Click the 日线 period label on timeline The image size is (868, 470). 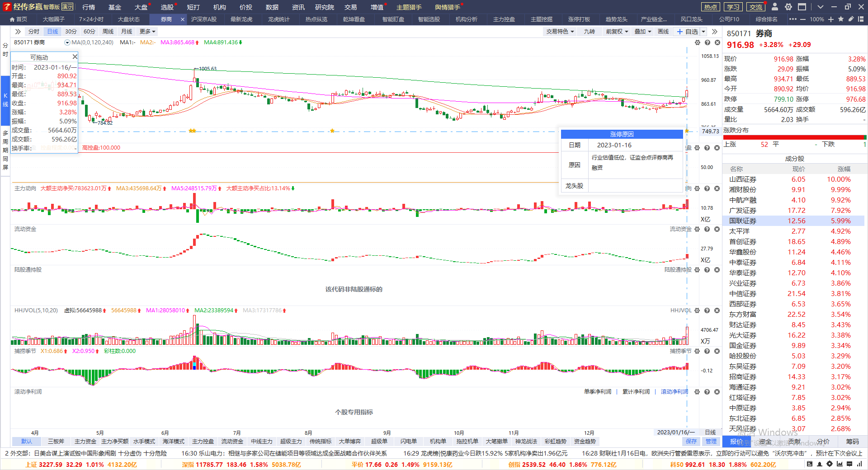[710, 432]
